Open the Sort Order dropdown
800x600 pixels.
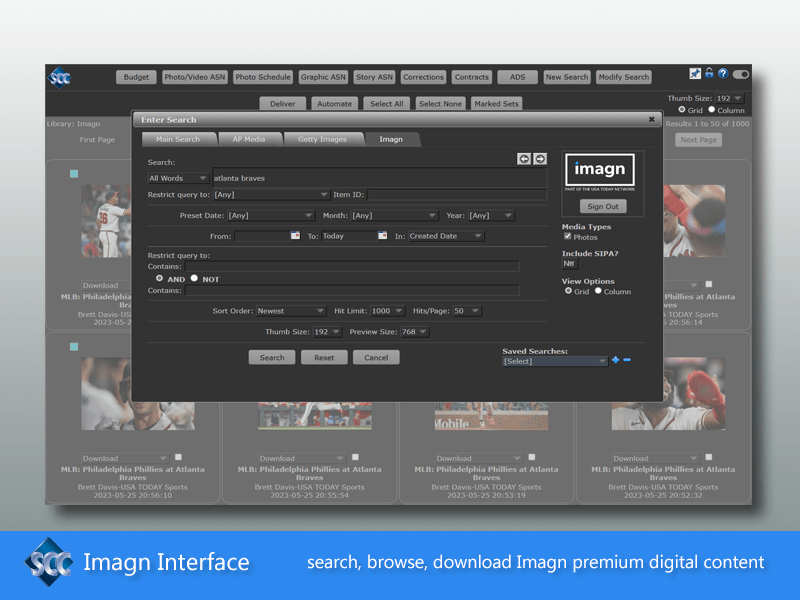pyautogui.click(x=291, y=311)
